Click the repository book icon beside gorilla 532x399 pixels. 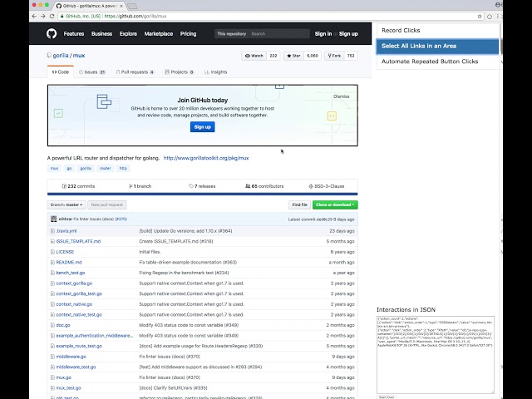49,56
